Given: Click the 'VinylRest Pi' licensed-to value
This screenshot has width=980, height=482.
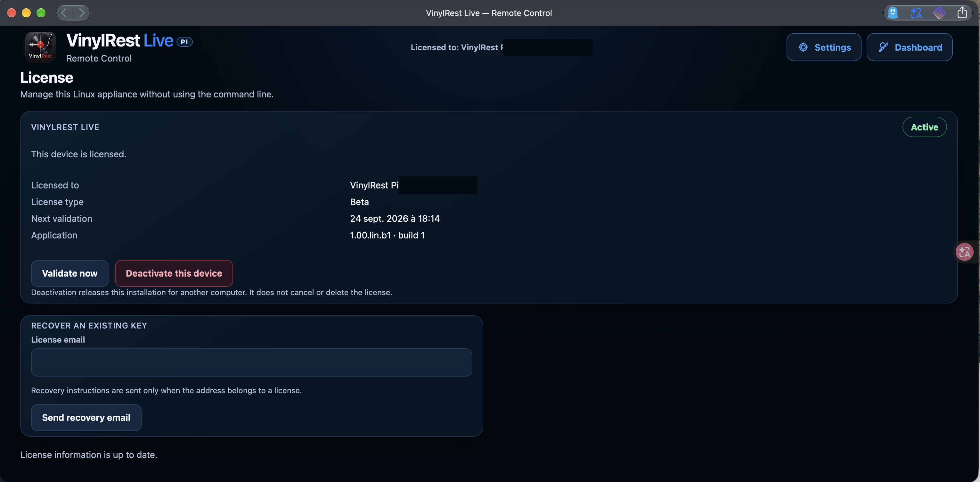Looking at the screenshot, I should (374, 186).
